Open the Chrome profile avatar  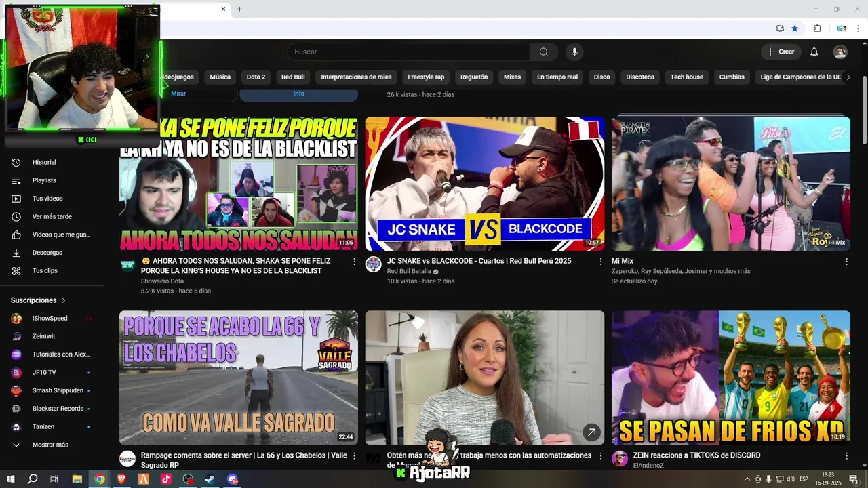(x=842, y=28)
